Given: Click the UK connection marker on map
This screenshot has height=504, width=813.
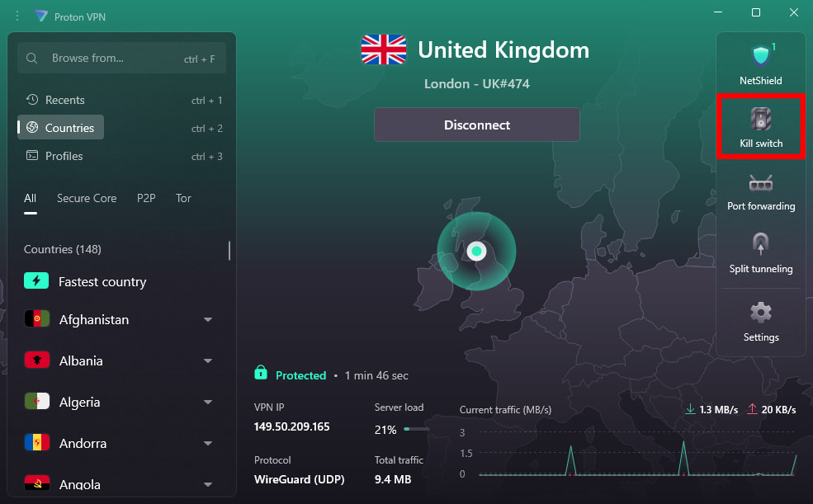Looking at the screenshot, I should (476, 252).
